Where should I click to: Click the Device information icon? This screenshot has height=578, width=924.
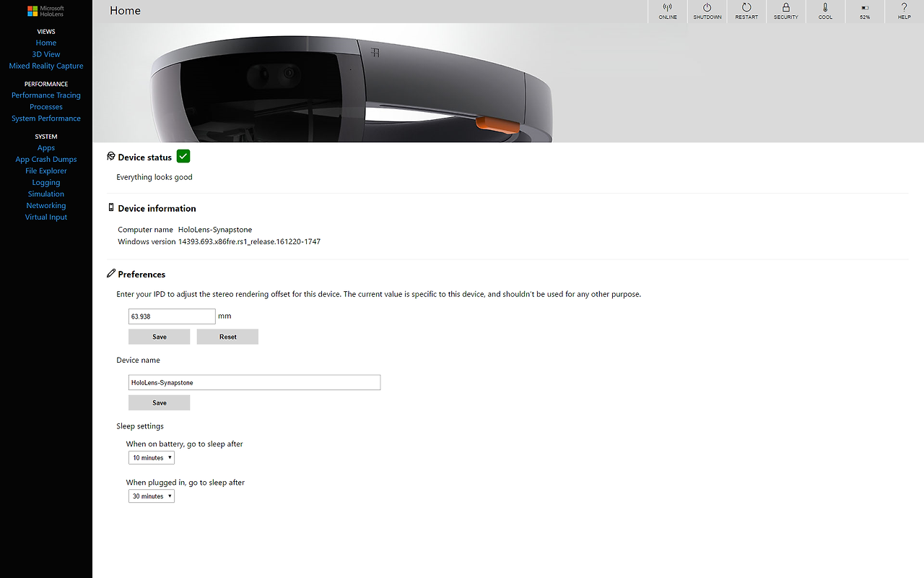click(111, 208)
